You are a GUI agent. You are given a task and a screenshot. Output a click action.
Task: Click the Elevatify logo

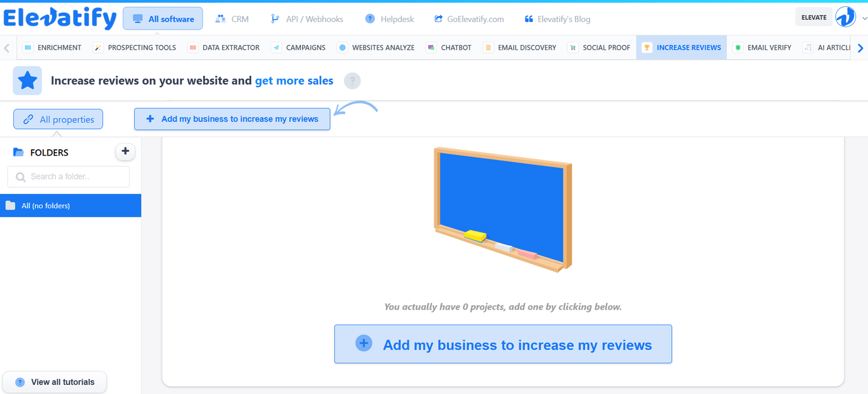pos(60,19)
